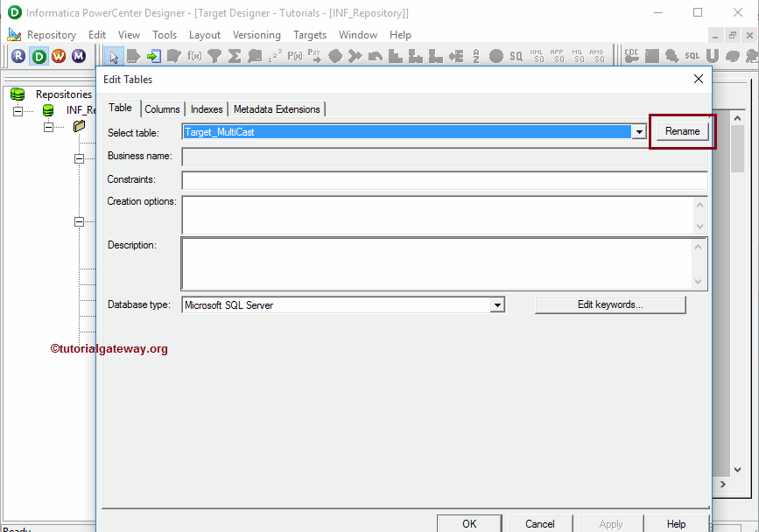Open the Workflow Monitor icon
Image resolution: width=759 pixels, height=532 pixels.
[79, 55]
